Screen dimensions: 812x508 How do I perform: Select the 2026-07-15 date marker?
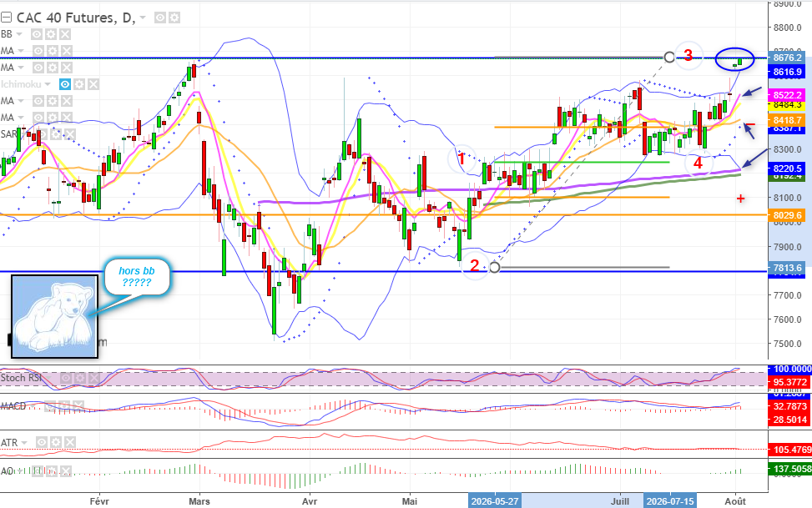click(670, 500)
